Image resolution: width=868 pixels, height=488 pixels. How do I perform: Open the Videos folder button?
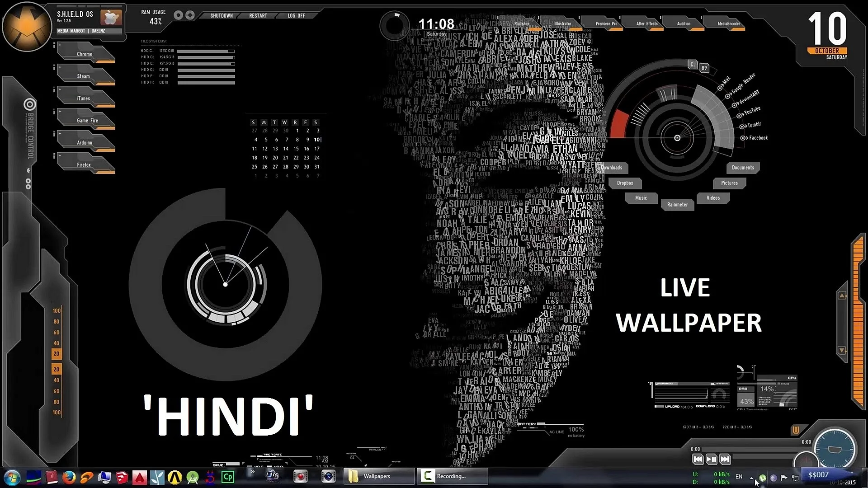tap(713, 198)
